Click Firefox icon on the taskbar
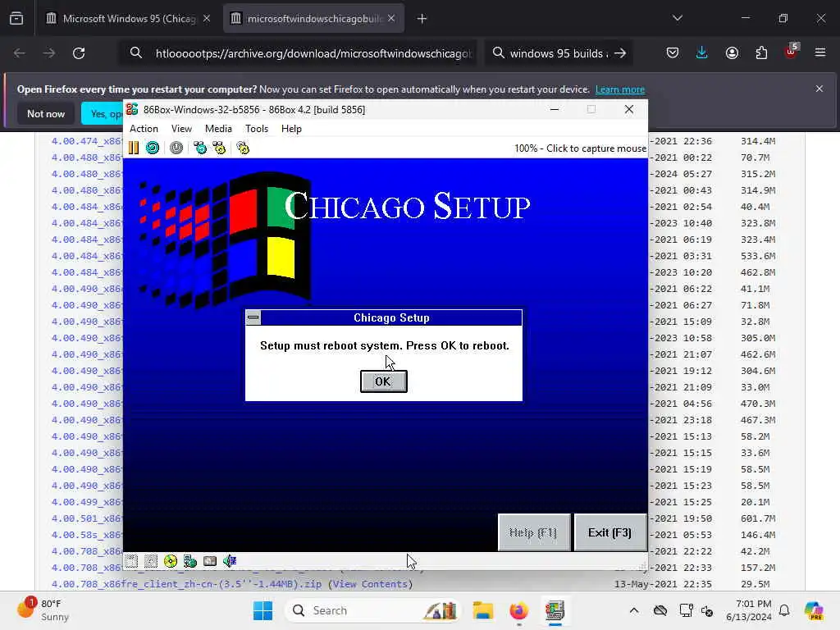The height and width of the screenshot is (630, 840). pyautogui.click(x=518, y=610)
